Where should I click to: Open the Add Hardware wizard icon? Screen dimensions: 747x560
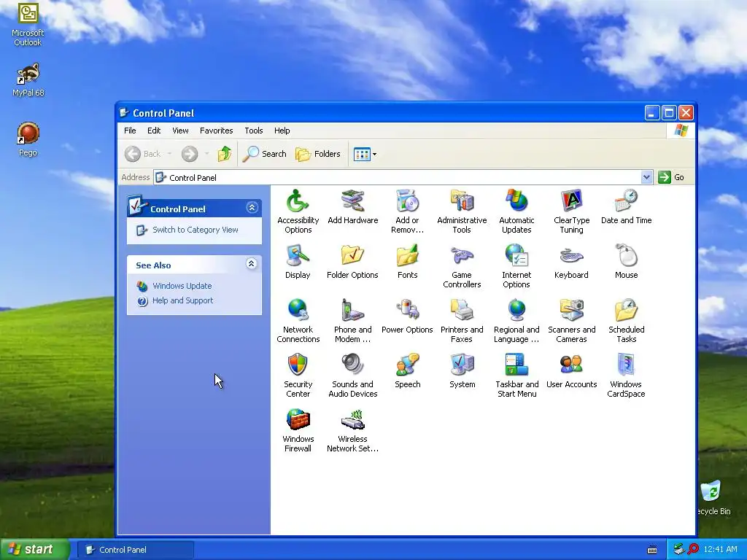(x=352, y=201)
